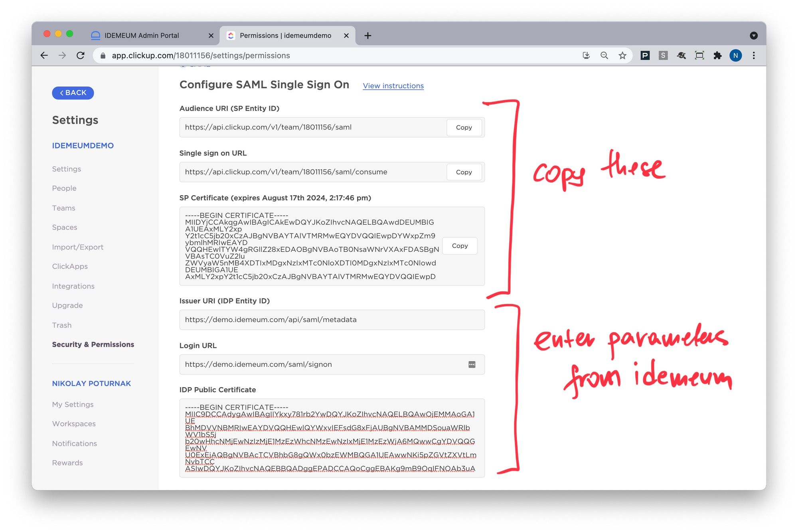Open ClickApps in the sidebar
The width and height of the screenshot is (798, 532).
pos(70,266)
